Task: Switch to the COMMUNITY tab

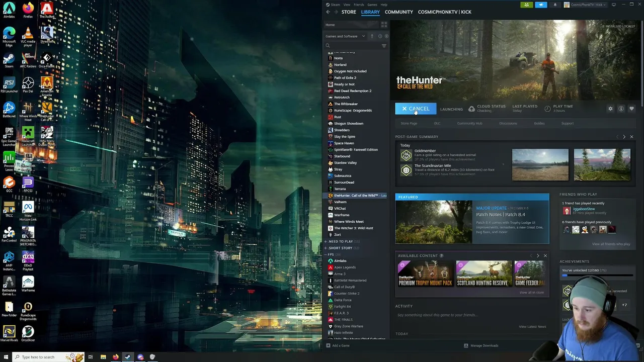Action: (x=399, y=12)
